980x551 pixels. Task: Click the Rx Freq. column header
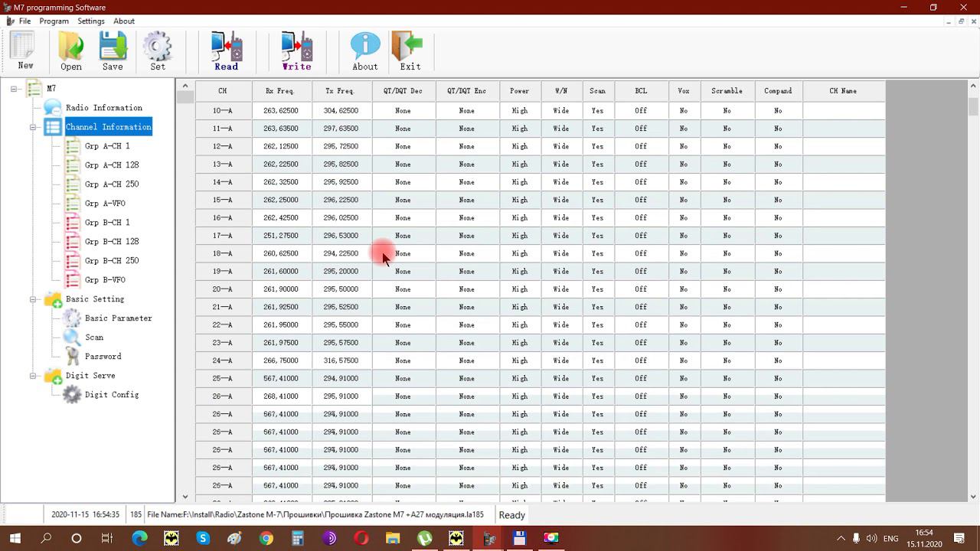(282, 91)
